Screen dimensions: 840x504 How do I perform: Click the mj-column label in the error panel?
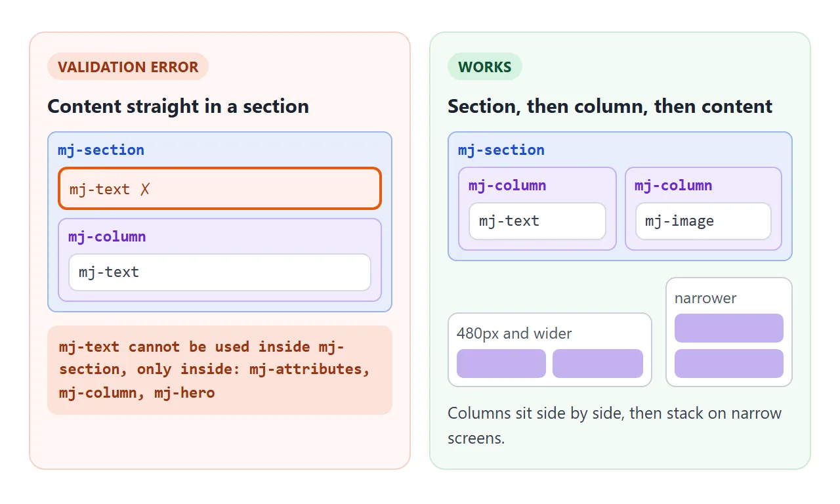pos(107,237)
